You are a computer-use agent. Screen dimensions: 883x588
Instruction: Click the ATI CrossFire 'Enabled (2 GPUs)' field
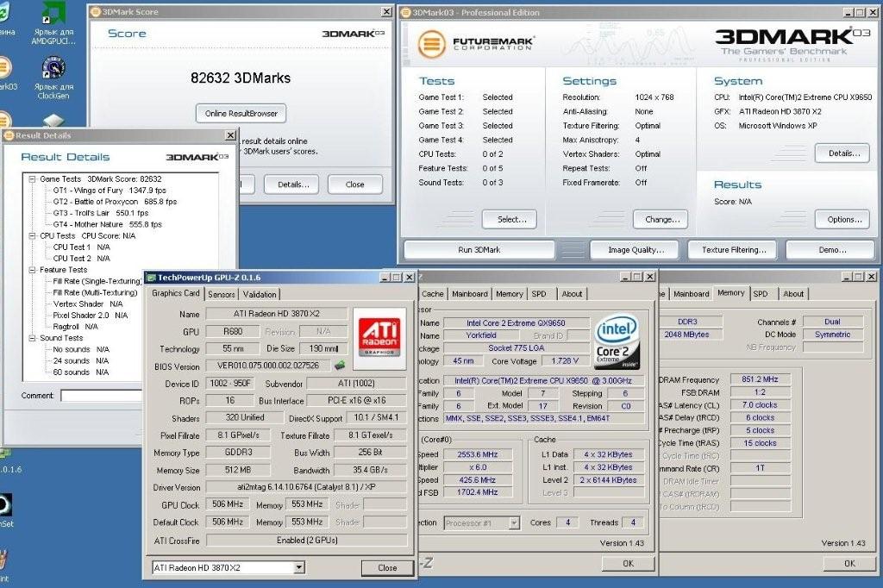[x=306, y=540]
